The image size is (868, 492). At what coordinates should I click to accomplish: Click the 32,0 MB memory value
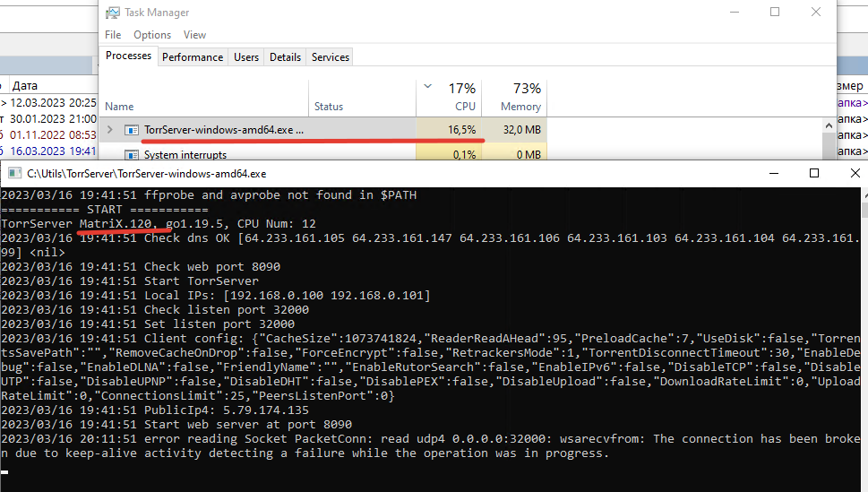click(x=522, y=130)
